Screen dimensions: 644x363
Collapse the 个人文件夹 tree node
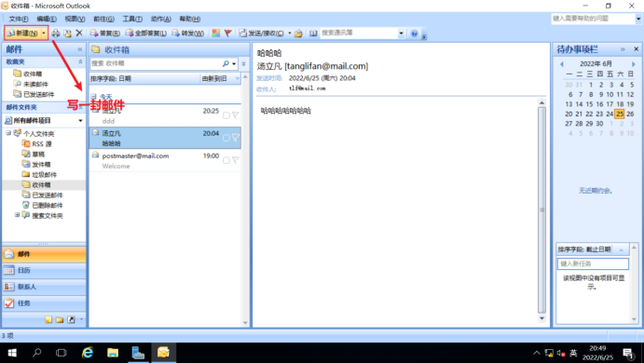coord(8,133)
